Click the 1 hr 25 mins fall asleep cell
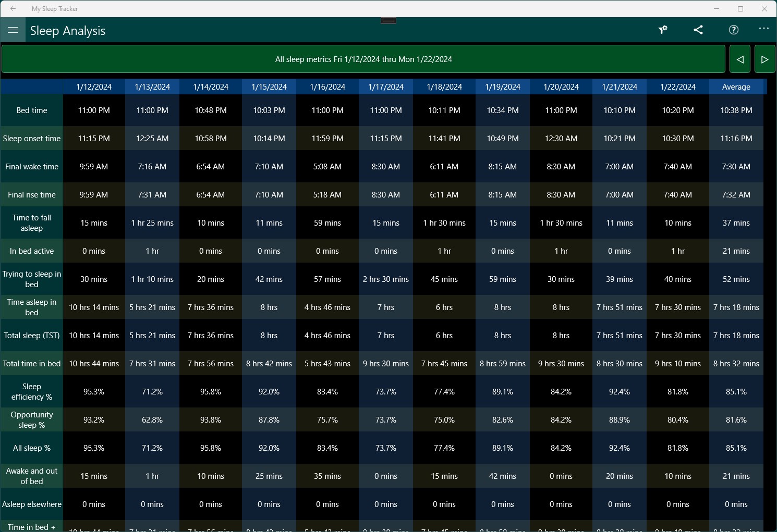Screen dimensions: 777x532 152,223
